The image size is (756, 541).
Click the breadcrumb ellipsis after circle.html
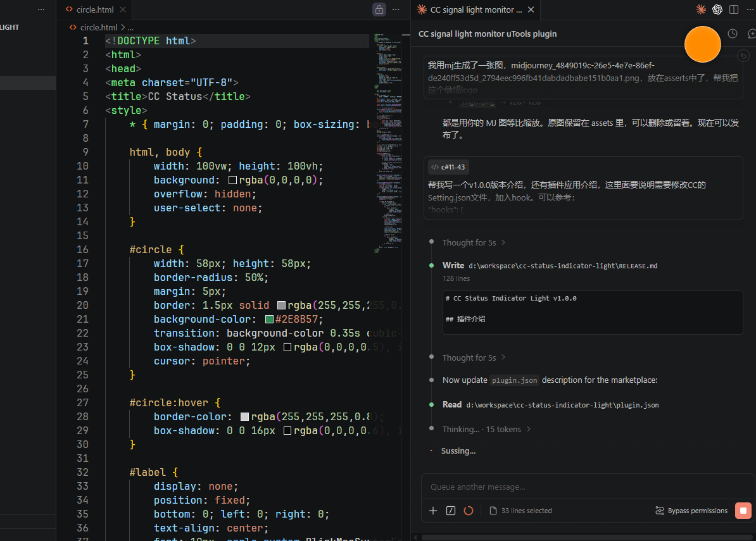[130, 27]
